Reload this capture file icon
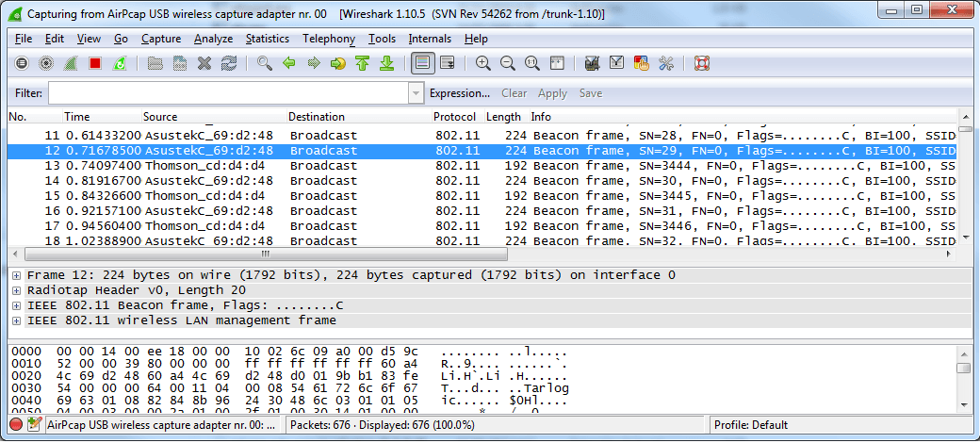The height and width of the screenshot is (443, 980). 229,63
